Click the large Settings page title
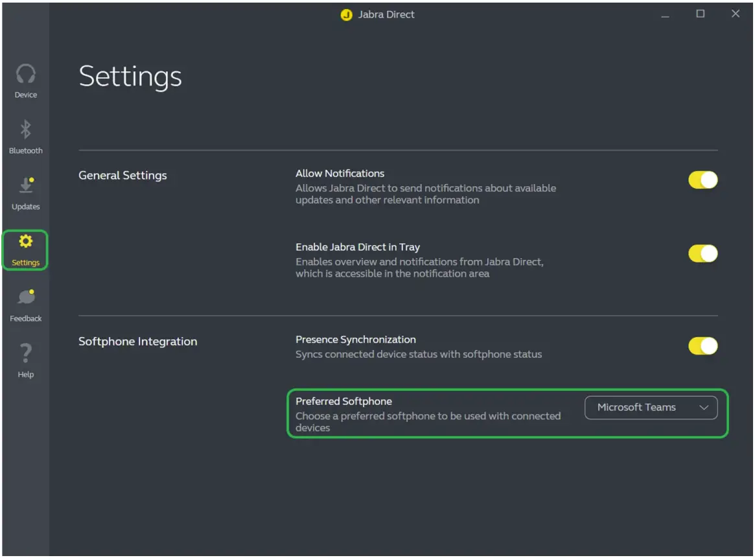755x560 pixels. coord(130,76)
